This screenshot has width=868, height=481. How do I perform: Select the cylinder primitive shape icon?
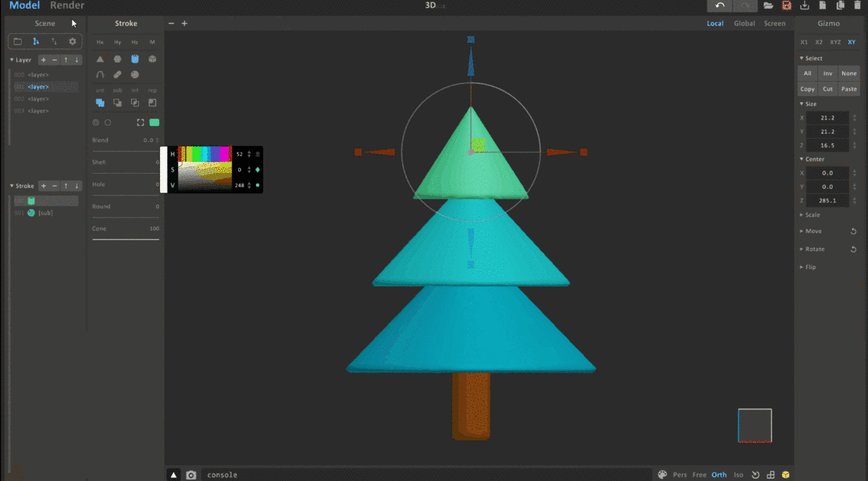(135, 59)
